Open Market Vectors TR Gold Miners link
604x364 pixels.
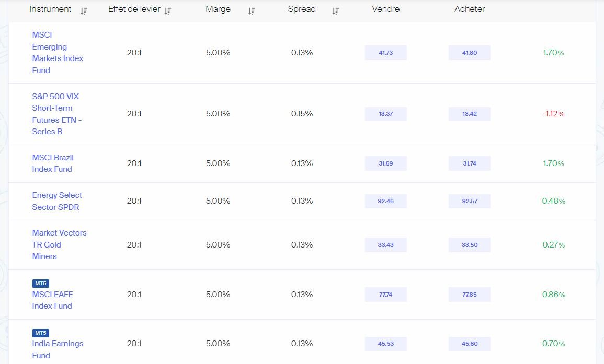click(x=59, y=245)
